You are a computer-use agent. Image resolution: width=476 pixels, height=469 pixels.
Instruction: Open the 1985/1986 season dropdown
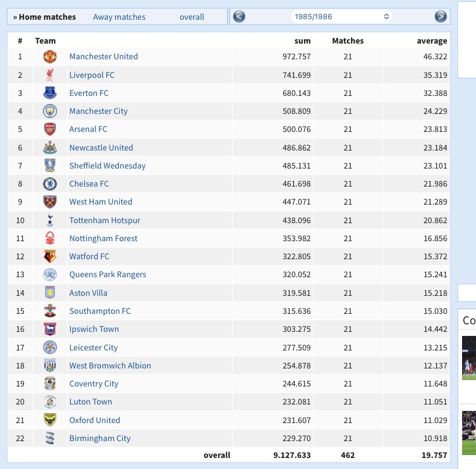click(x=341, y=16)
